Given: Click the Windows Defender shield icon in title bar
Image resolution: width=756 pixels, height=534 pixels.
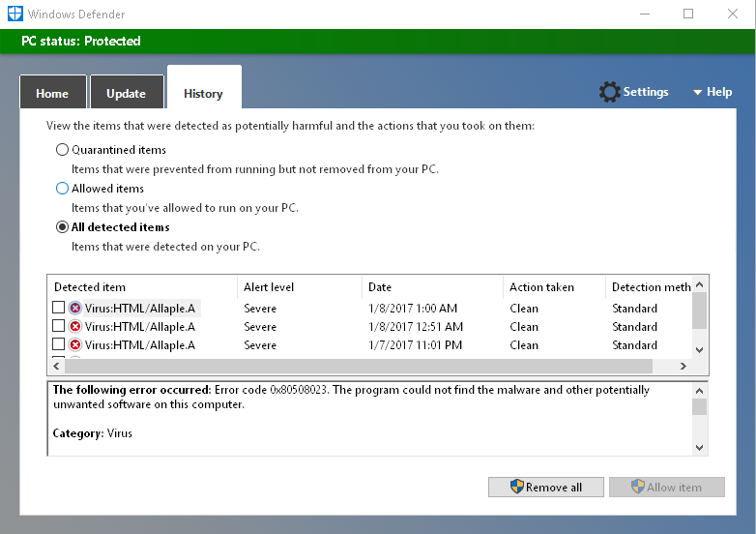Looking at the screenshot, I should [15, 14].
